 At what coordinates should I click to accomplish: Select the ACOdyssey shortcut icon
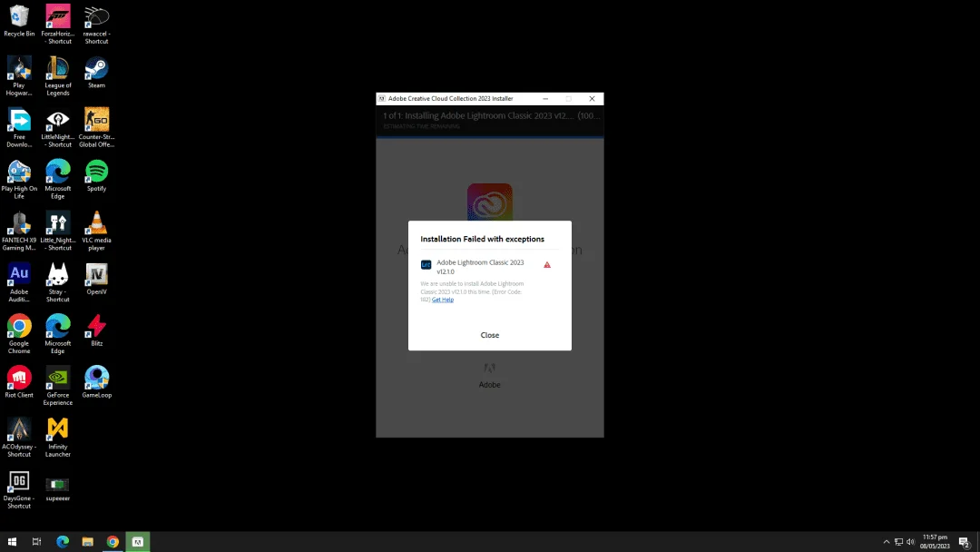pos(19,437)
